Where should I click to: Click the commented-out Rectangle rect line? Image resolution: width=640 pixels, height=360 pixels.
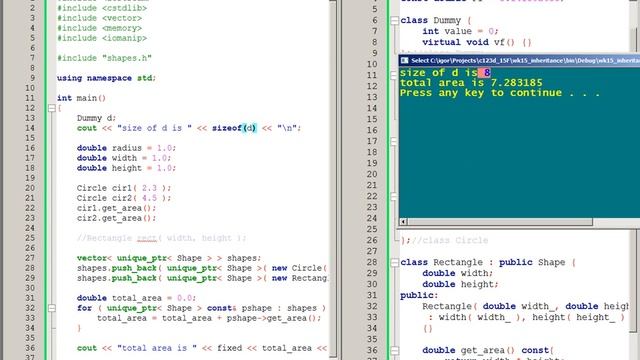(162, 238)
